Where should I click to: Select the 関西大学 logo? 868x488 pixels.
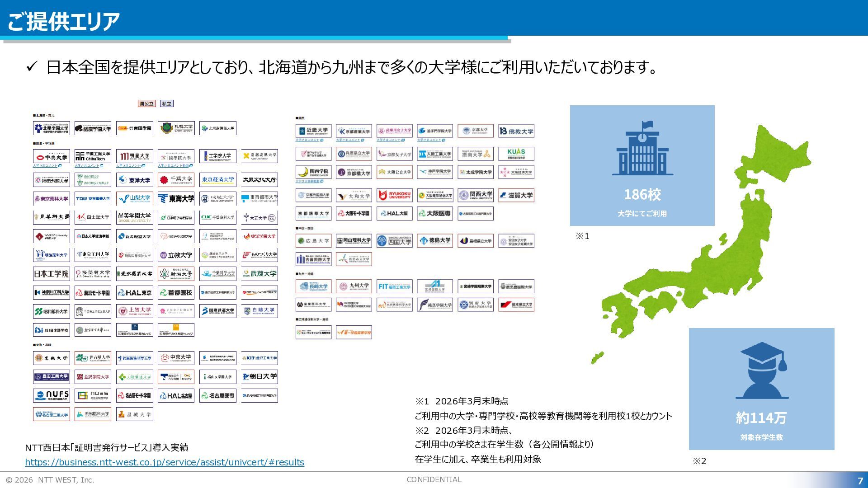pyautogui.click(x=476, y=195)
